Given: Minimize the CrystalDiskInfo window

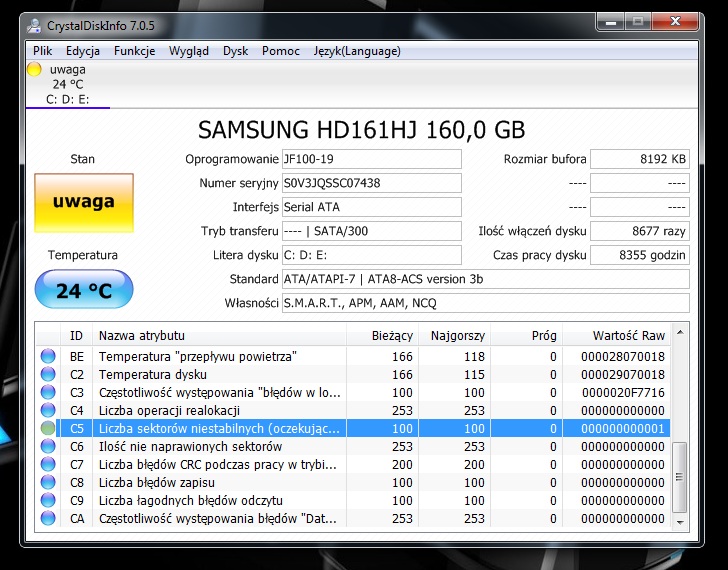Looking at the screenshot, I should coord(611,21).
